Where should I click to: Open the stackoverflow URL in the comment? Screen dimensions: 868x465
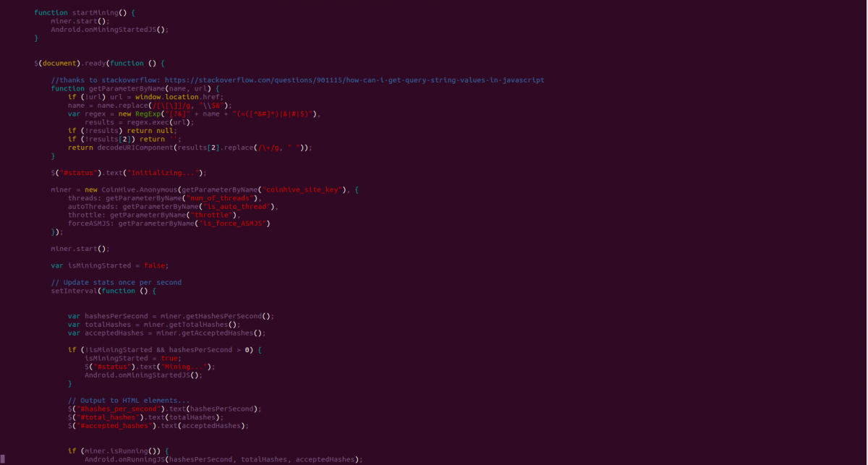354,80
